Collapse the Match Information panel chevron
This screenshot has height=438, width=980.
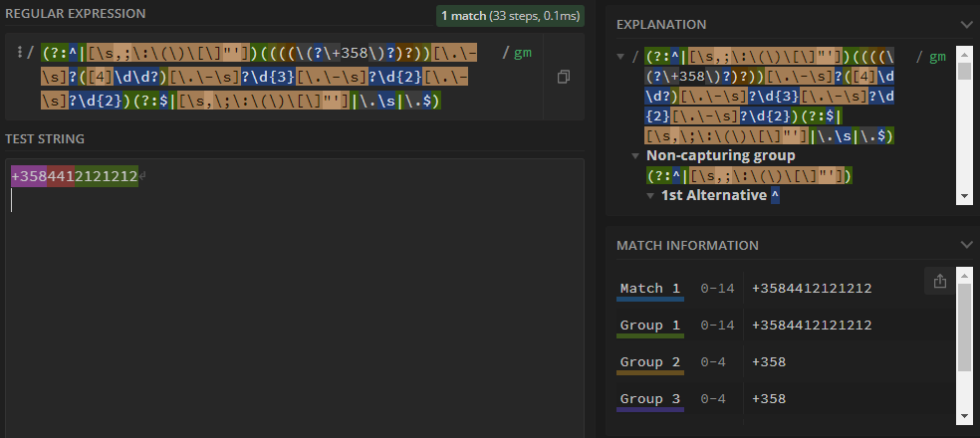click(964, 245)
